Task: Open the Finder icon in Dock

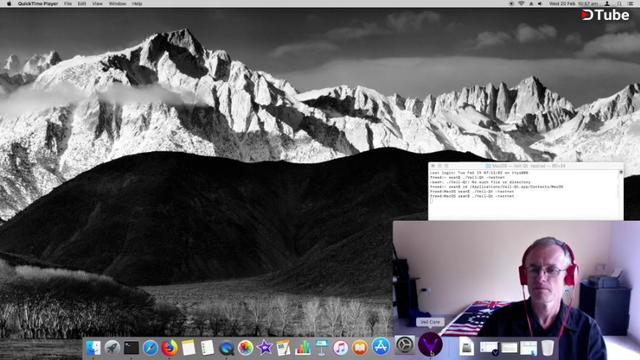Action: point(93,348)
